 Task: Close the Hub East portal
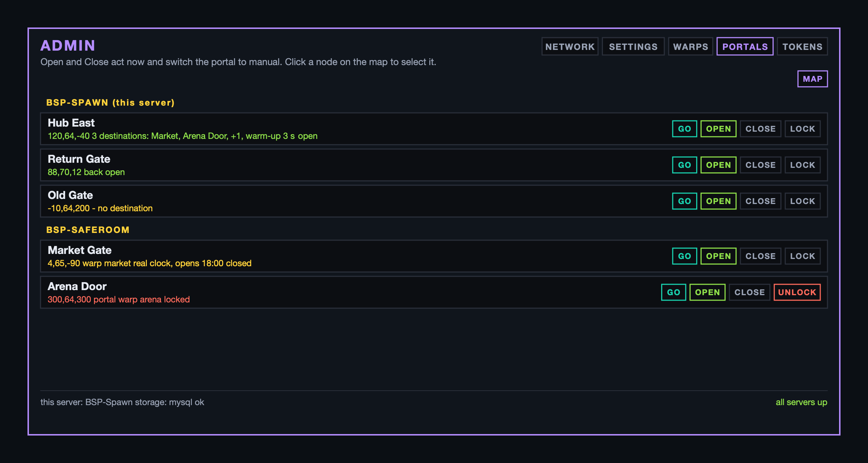[x=761, y=129]
